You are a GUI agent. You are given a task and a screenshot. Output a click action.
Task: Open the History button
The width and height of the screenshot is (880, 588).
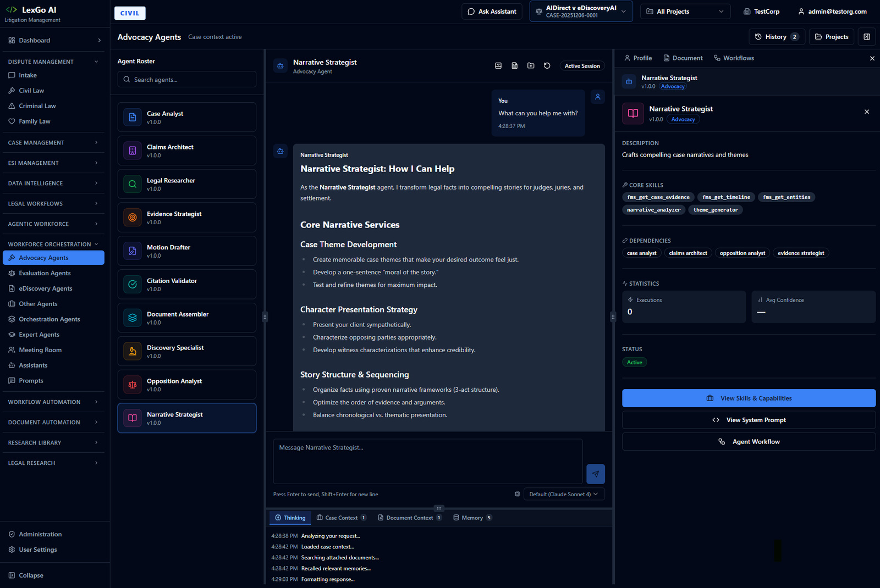click(777, 37)
